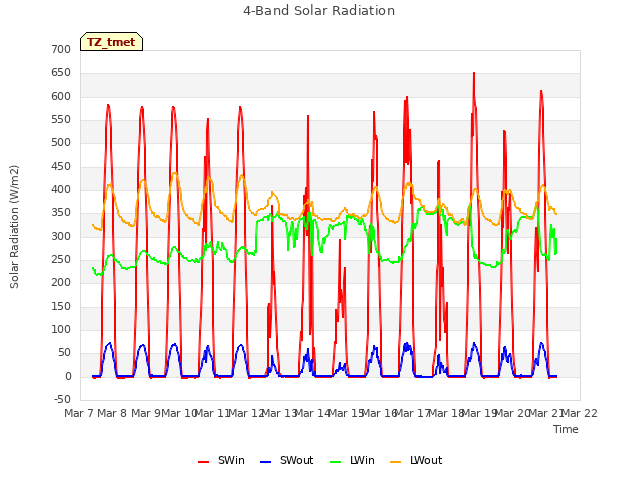The image size is (640, 480).
Task: Click the LWin legend label
Action: pyautogui.click(x=362, y=460)
